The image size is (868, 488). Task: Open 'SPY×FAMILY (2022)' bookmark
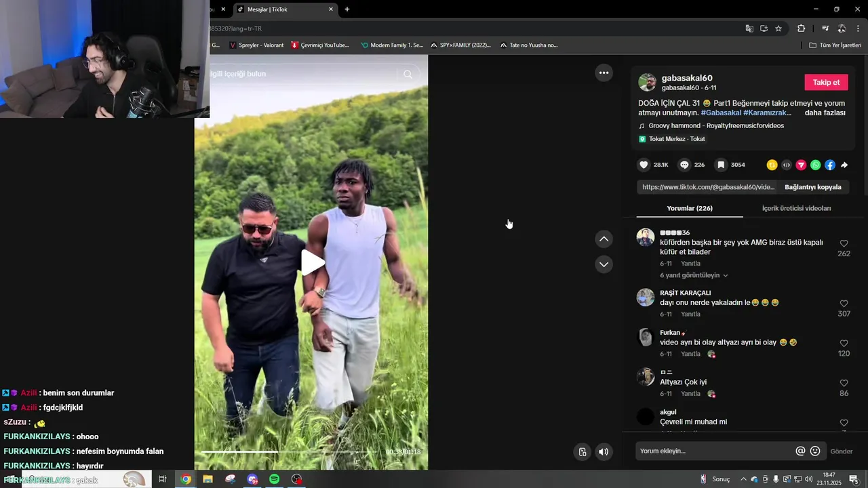pos(460,45)
